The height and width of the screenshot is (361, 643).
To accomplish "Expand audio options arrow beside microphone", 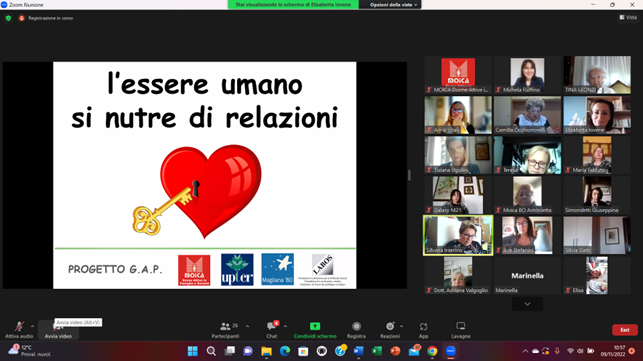I will [x=32, y=327].
